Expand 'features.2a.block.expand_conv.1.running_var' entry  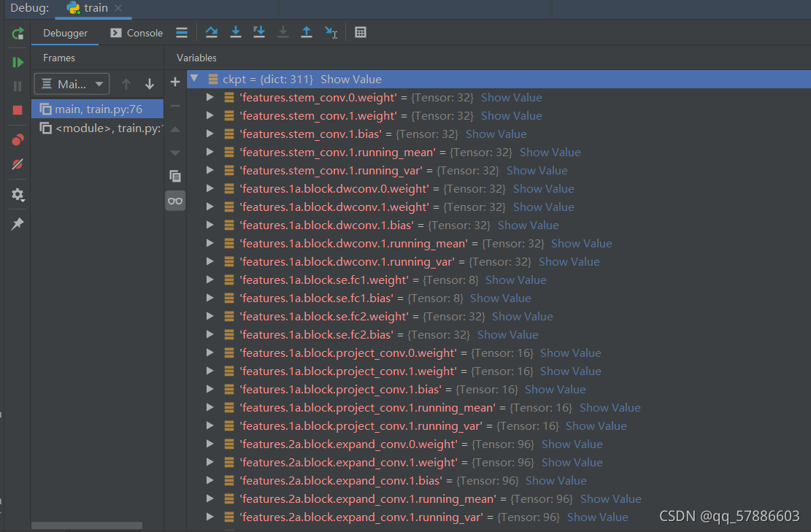[210, 517]
